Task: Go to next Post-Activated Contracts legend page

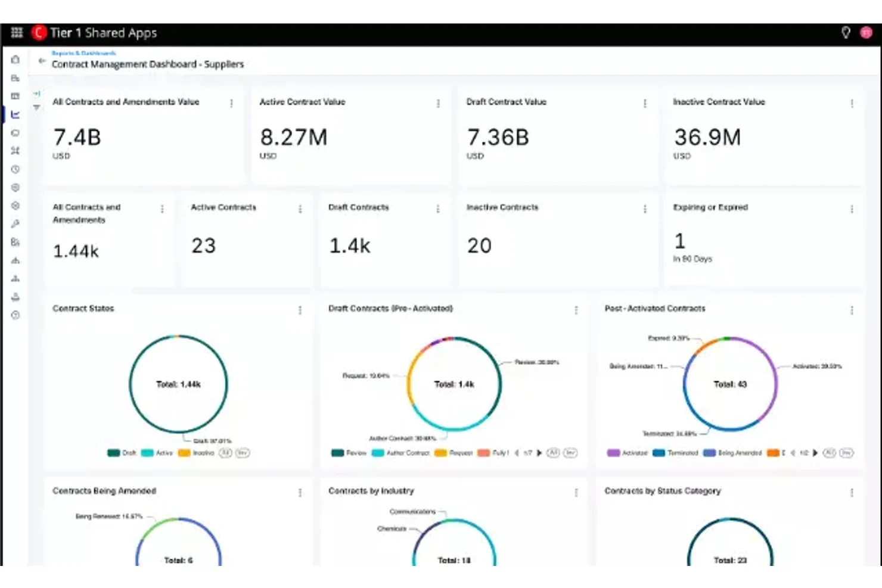Action: (x=815, y=453)
